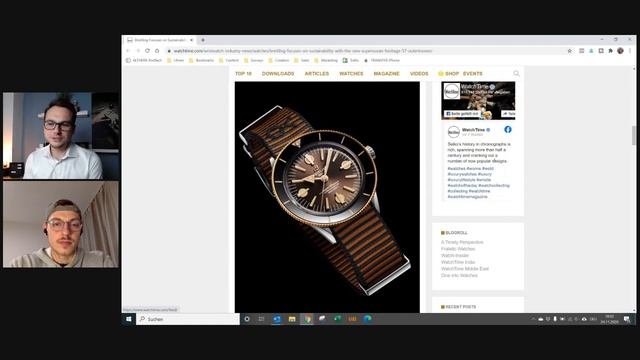Click the Breitling watch product image
640x360 pixels.
[x=327, y=197]
